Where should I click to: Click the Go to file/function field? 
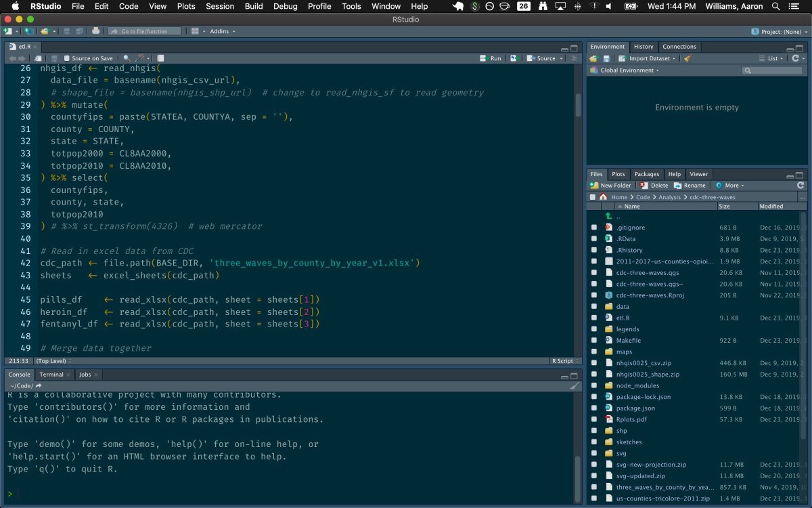(145, 31)
